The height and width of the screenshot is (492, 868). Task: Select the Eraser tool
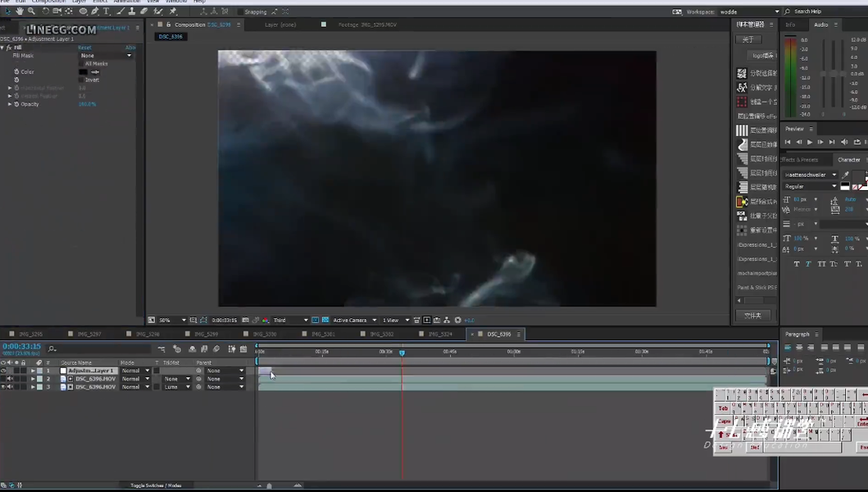tap(144, 11)
